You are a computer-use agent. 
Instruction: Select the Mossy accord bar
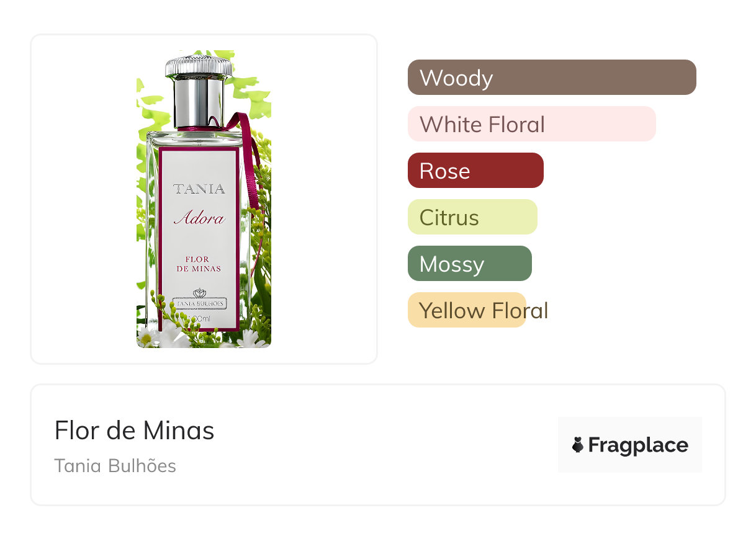click(469, 264)
